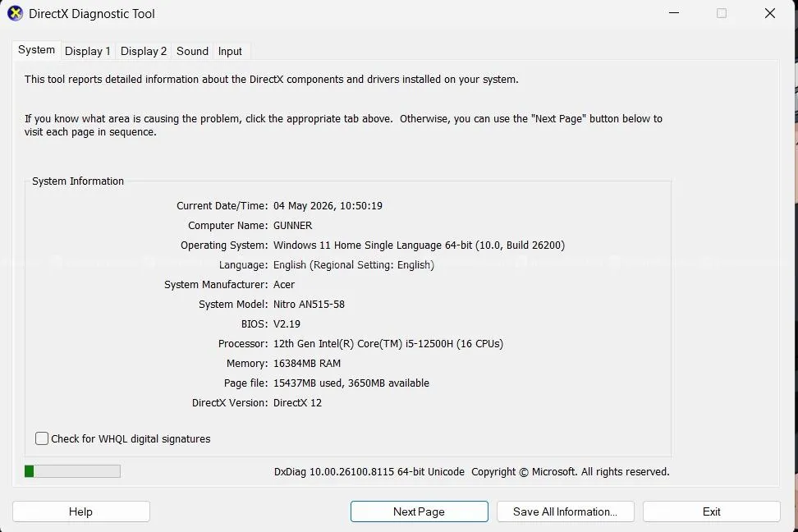Click the computer name GUNNER
The width and height of the screenshot is (798, 532).
pos(292,226)
